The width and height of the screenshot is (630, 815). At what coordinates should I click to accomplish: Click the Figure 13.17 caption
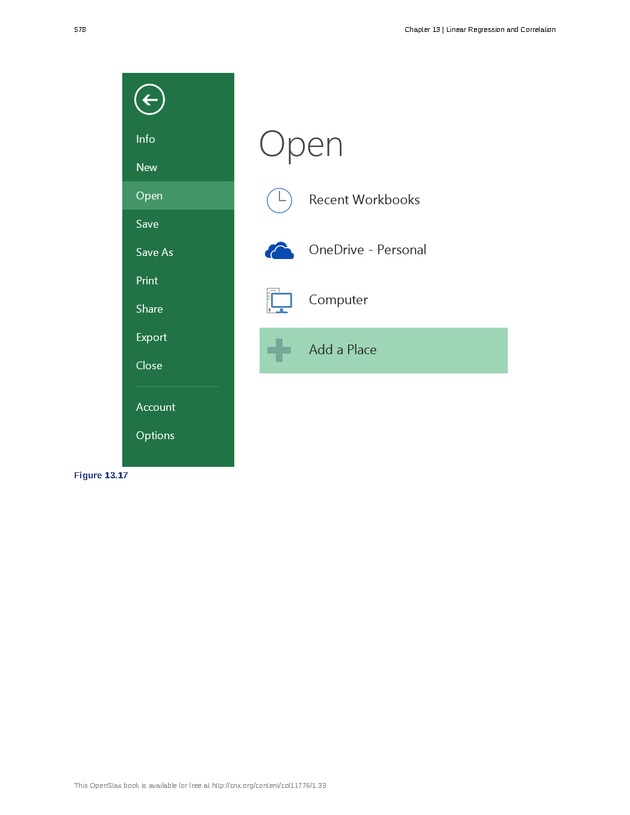(x=101, y=475)
